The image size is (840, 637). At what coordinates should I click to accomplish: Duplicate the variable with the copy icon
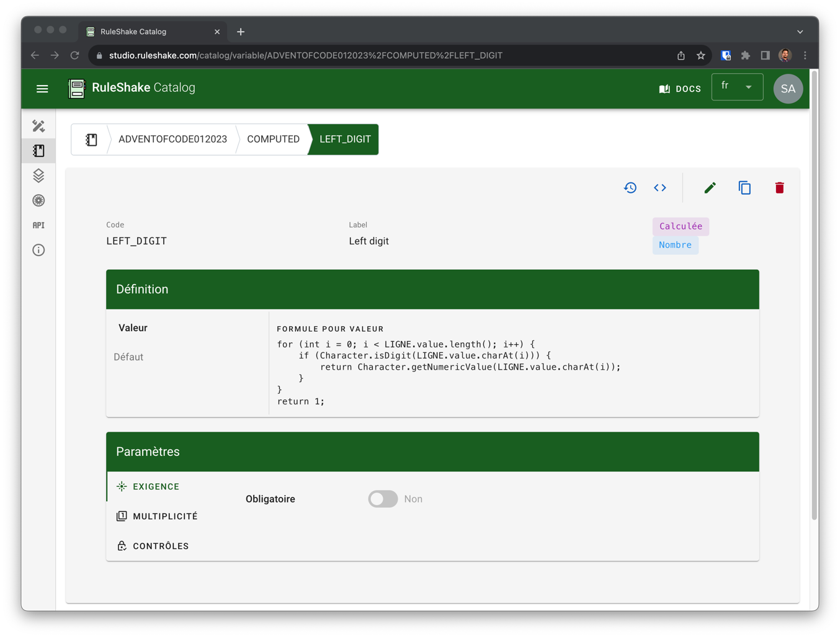pos(744,188)
